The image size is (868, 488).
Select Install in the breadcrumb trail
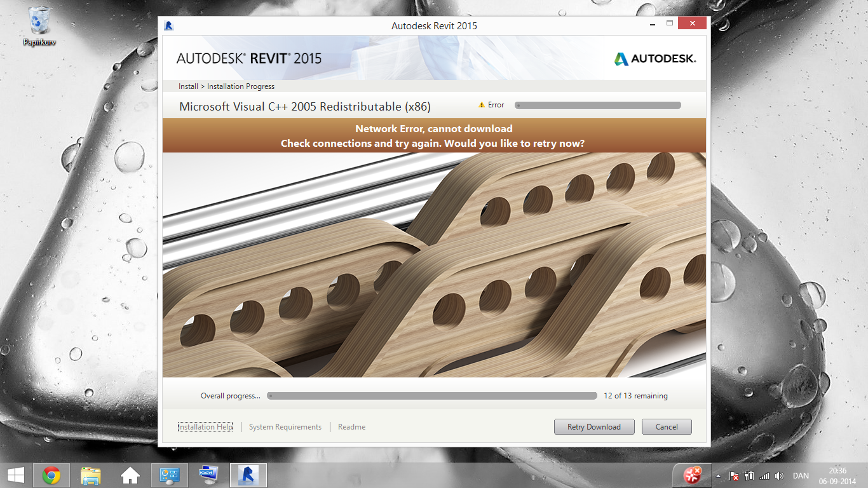click(x=187, y=86)
